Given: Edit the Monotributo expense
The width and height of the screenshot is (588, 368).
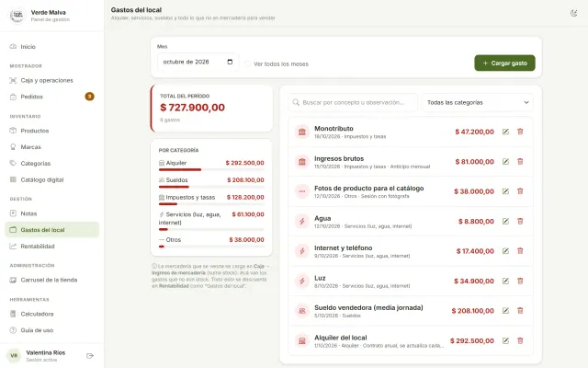Looking at the screenshot, I should (x=505, y=132).
